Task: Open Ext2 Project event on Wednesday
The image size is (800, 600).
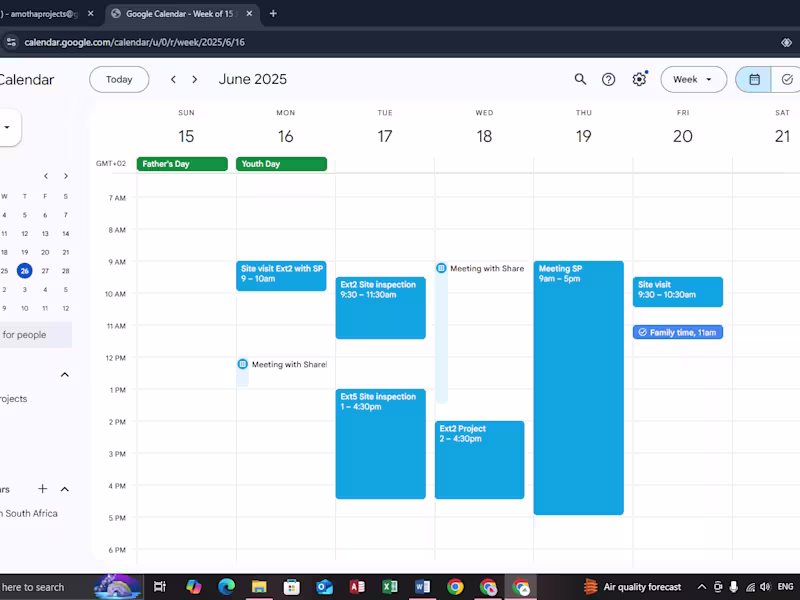Action: pos(480,460)
